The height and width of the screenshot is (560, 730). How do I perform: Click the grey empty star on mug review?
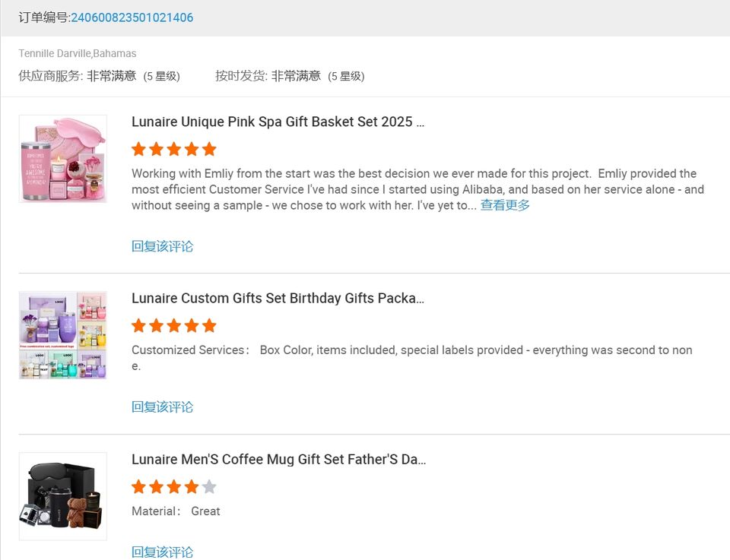(x=209, y=486)
